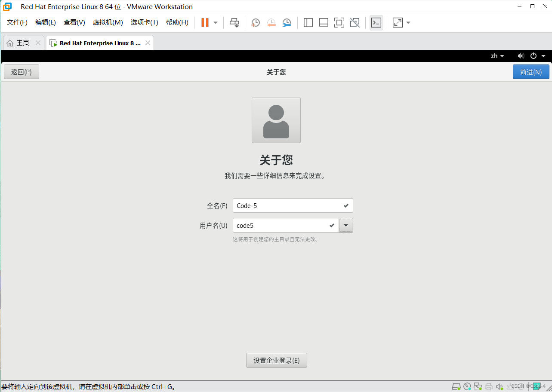Click the stretch guest display icon
This screenshot has height=392, width=552.
(x=398, y=23)
